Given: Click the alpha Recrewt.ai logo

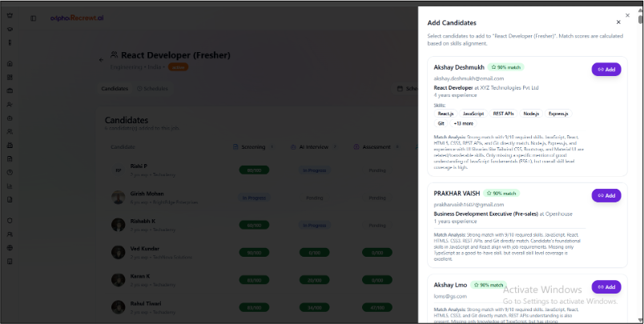Looking at the screenshot, I should [77, 18].
